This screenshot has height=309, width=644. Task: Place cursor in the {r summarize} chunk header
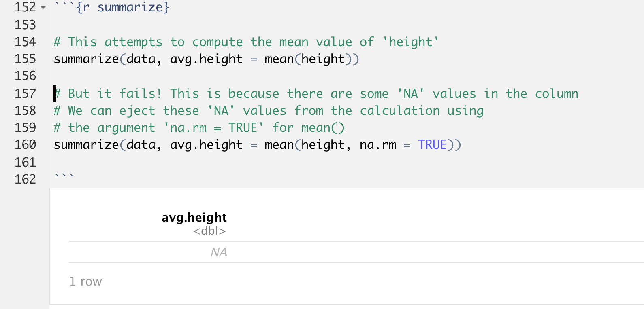click(122, 7)
